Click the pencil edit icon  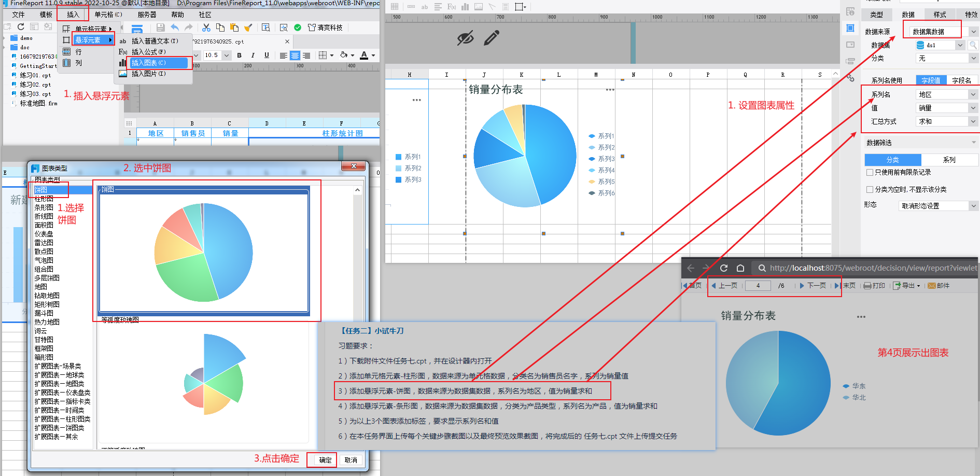pyautogui.click(x=492, y=38)
